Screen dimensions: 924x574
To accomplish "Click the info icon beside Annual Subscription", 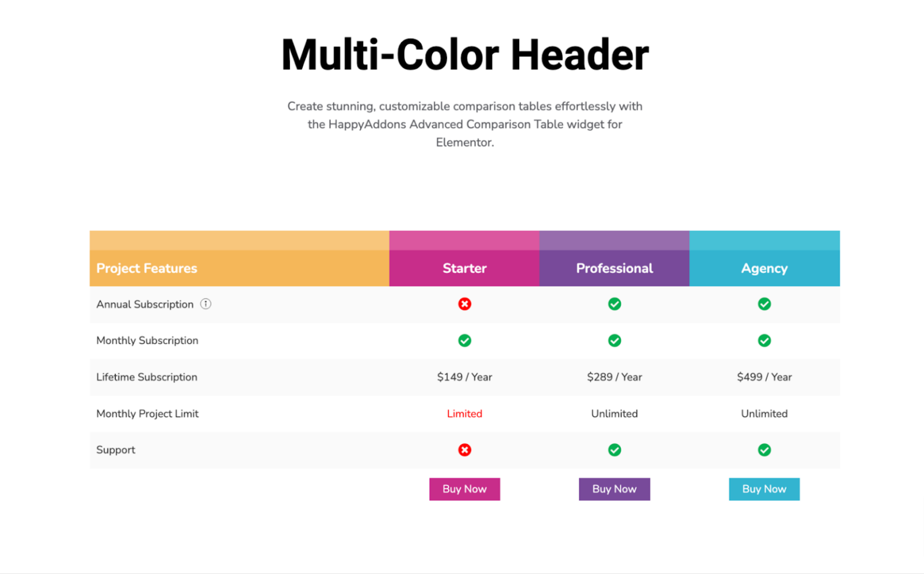I will (206, 304).
